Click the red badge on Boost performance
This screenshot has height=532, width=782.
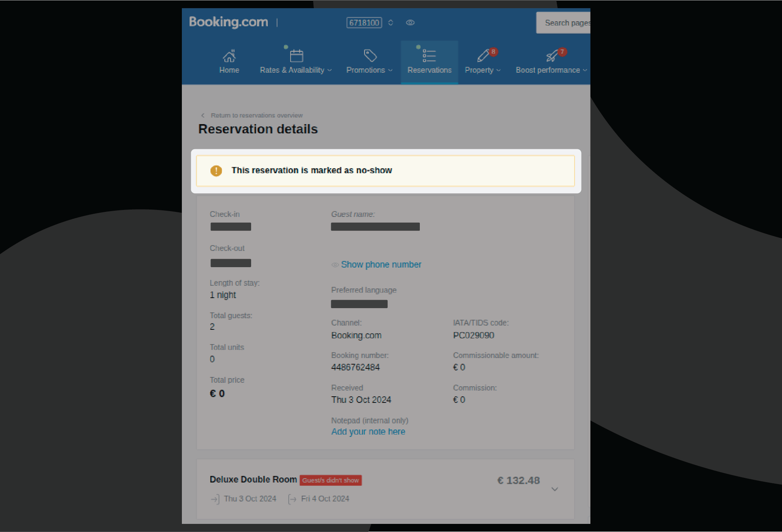click(x=562, y=51)
